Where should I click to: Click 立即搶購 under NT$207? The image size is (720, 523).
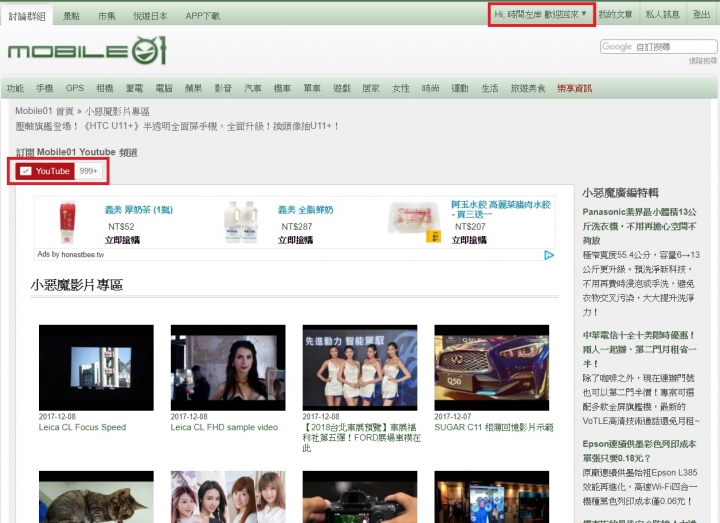click(x=469, y=240)
